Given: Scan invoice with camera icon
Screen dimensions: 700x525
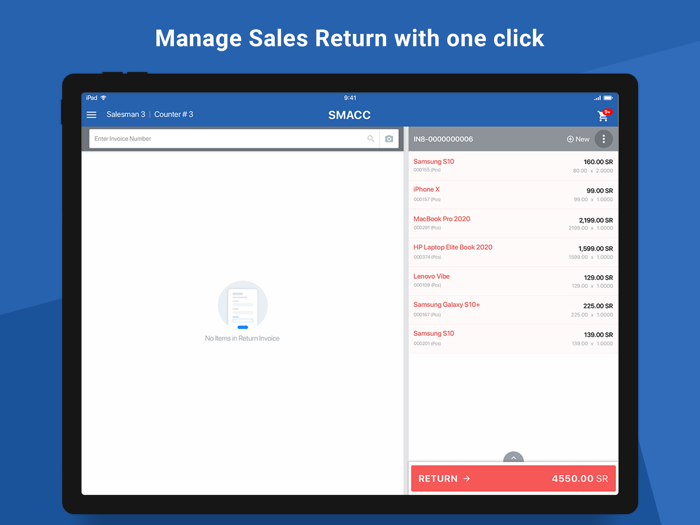Looking at the screenshot, I should (389, 139).
